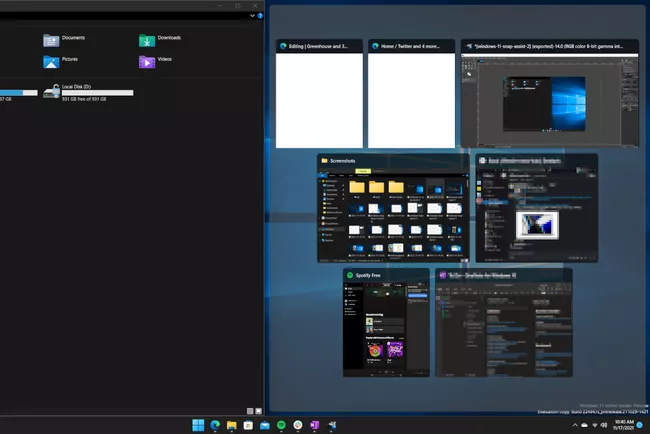The width and height of the screenshot is (650, 434).
Task: Snap the 'Home / Twitter and 4 more...' Edge window
Action: point(411,94)
